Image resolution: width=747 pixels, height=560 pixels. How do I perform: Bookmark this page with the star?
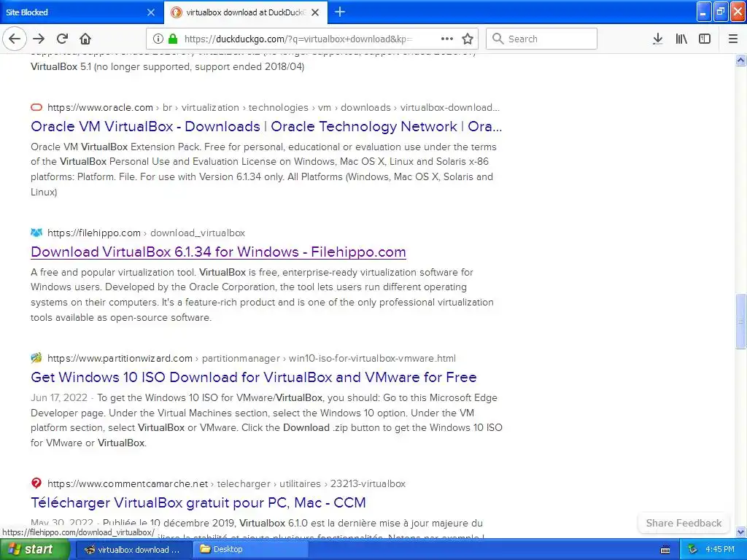(468, 39)
